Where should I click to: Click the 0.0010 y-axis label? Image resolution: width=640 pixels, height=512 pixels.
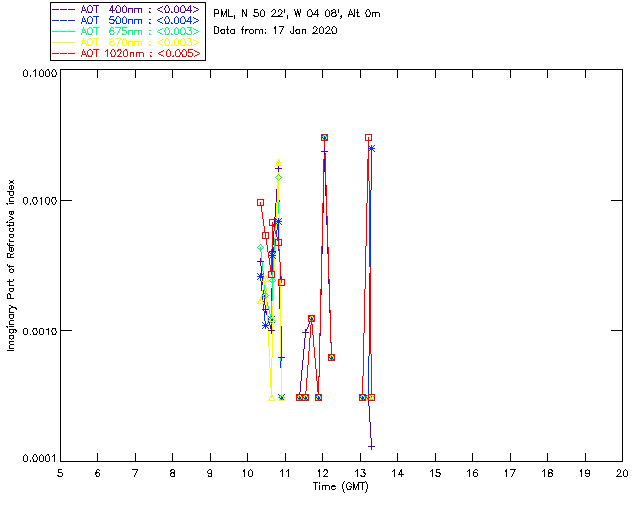pyautogui.click(x=39, y=331)
